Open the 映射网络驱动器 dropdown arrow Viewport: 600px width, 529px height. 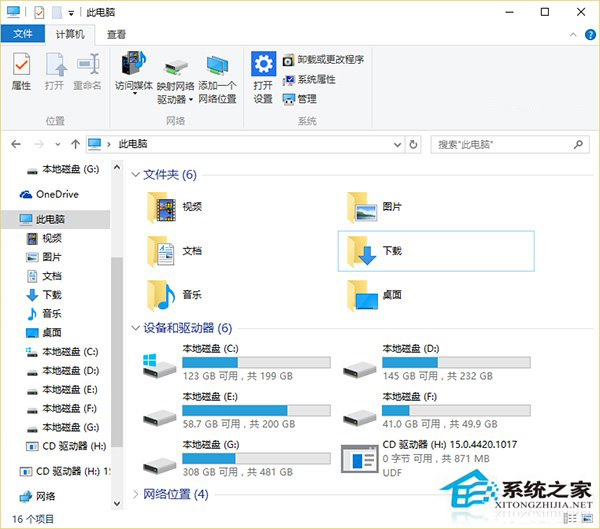pyautogui.click(x=191, y=100)
